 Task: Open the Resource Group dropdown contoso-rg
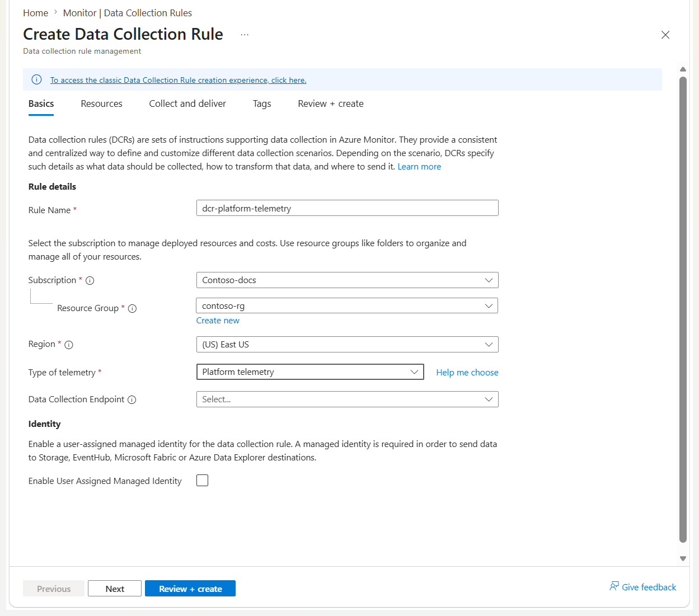tap(347, 306)
